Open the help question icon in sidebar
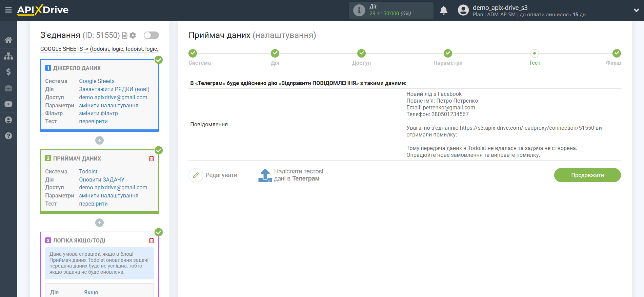This screenshot has width=644, height=297. tap(8, 136)
